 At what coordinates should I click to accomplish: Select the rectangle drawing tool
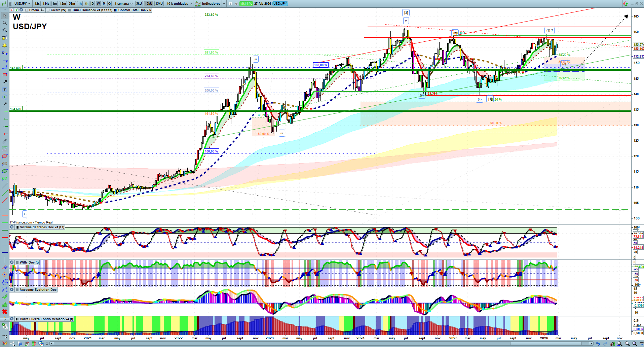point(4,75)
